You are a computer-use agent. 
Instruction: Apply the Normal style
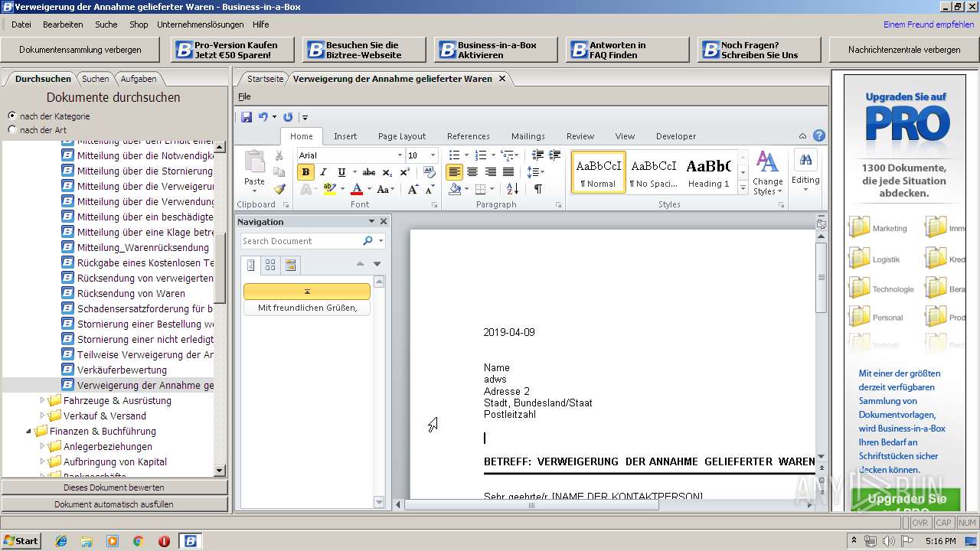click(598, 171)
